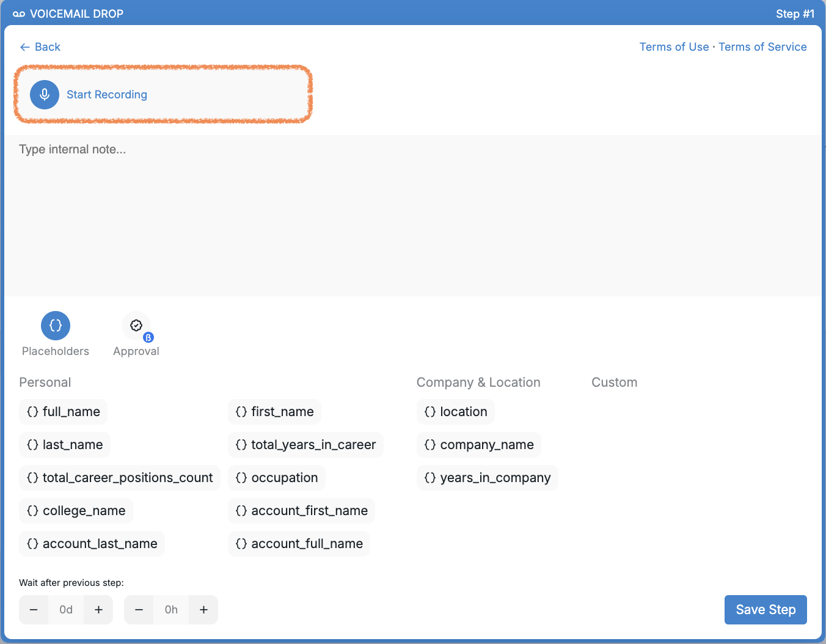Decrease wait days with minus button
Viewport: 826px width, 644px height.
[34, 610]
